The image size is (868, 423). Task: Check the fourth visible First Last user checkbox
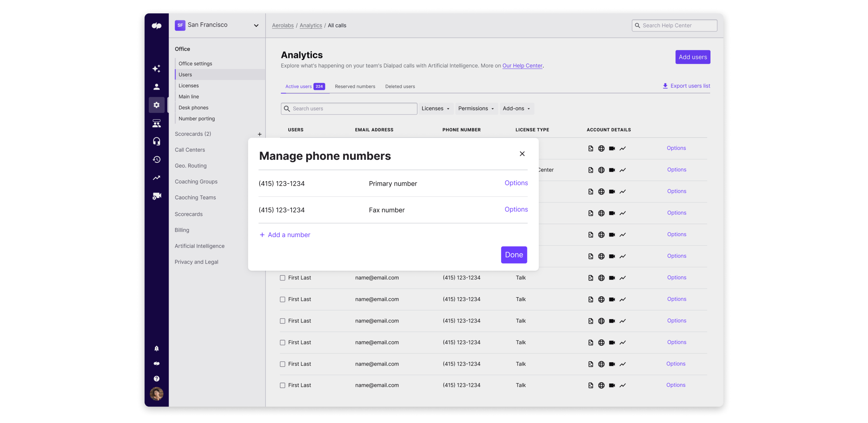(282, 343)
